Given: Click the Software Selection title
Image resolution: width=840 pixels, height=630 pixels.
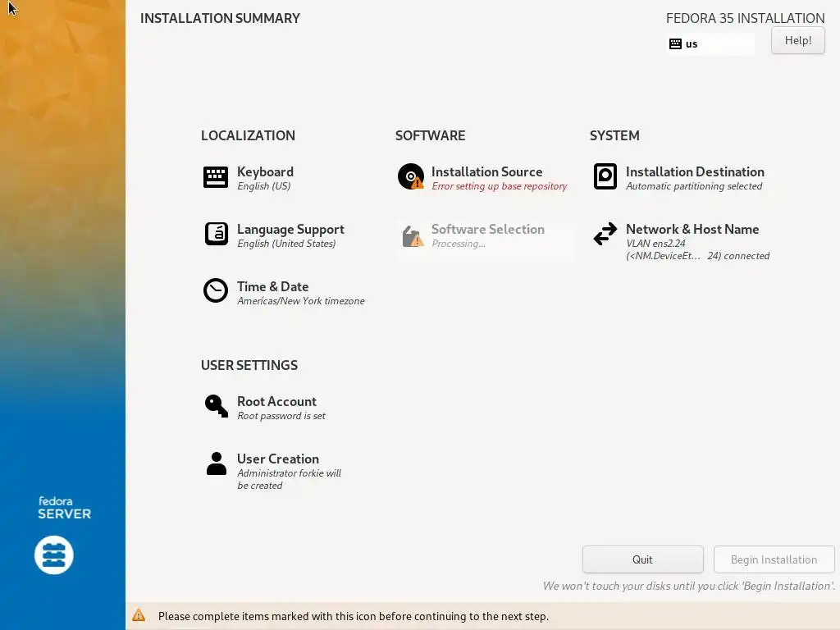Looking at the screenshot, I should 487,229.
